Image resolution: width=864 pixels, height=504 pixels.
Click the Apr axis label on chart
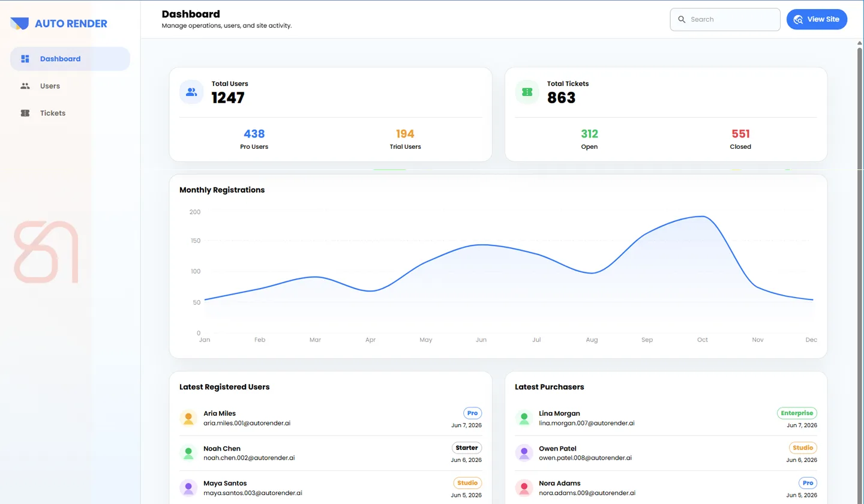tap(370, 340)
